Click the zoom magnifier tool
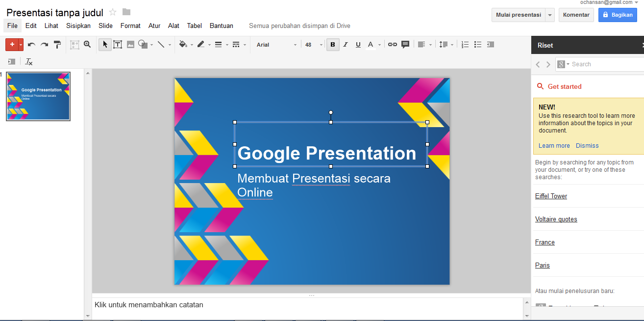Viewport: 644px width, 321px height. (x=87, y=45)
